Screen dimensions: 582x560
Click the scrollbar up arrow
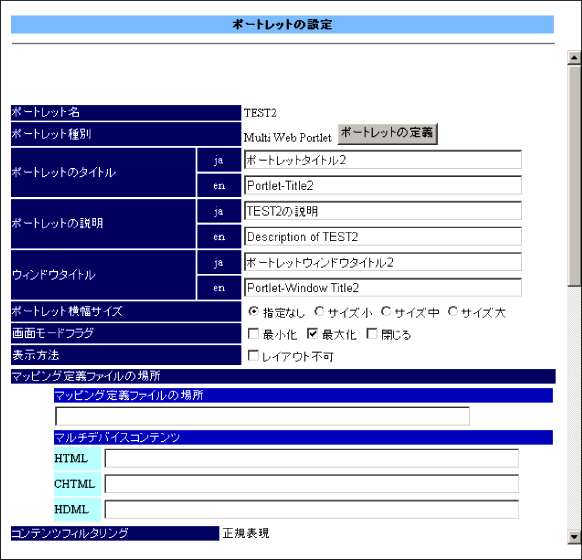[x=574, y=58]
